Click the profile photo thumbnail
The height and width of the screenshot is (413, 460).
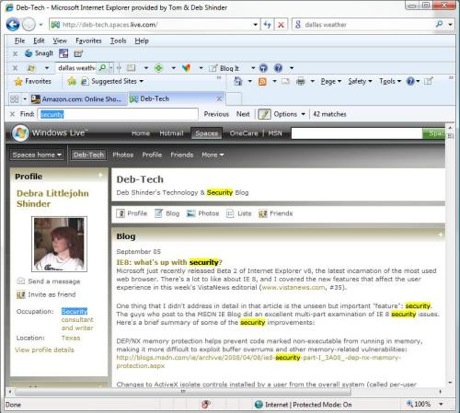(x=59, y=244)
